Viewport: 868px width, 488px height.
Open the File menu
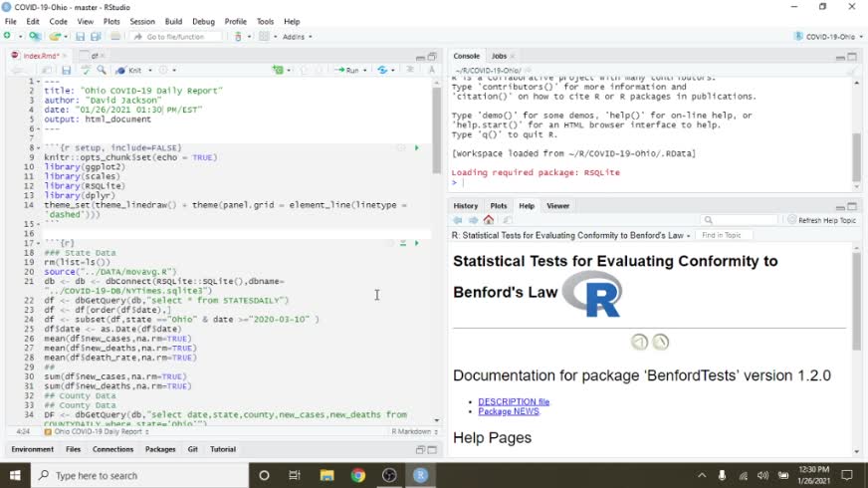pyautogui.click(x=11, y=22)
